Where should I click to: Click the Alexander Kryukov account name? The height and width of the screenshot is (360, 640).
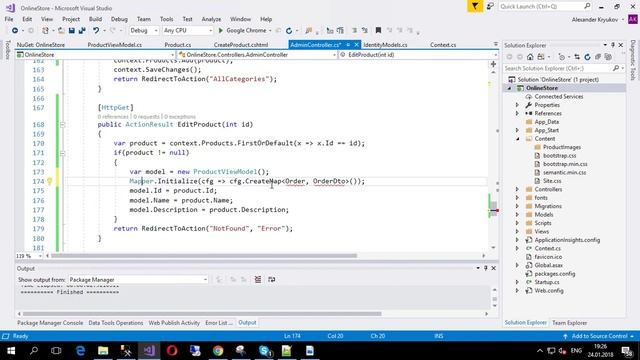coord(595,20)
